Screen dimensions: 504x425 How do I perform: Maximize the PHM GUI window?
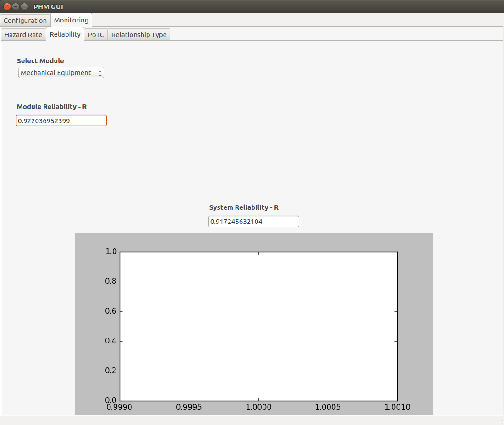[x=24, y=6]
